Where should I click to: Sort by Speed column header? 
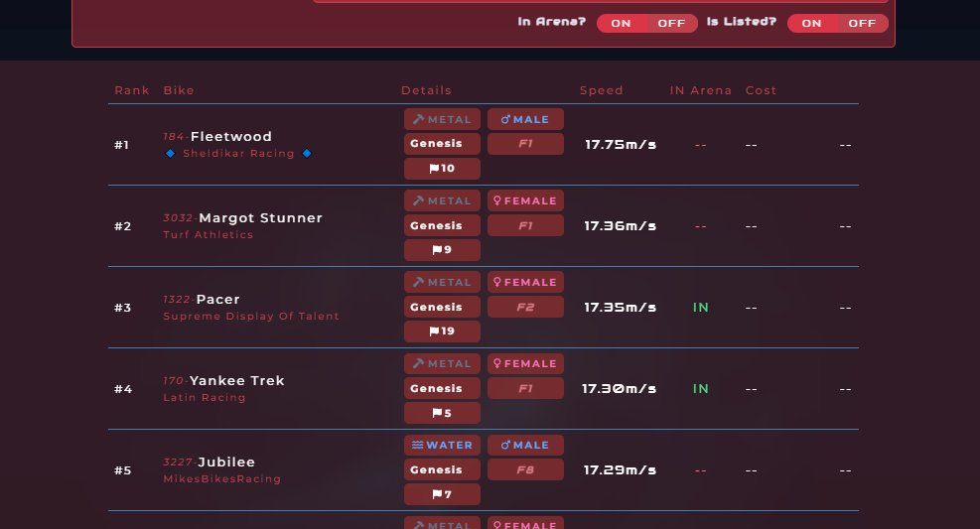(602, 90)
